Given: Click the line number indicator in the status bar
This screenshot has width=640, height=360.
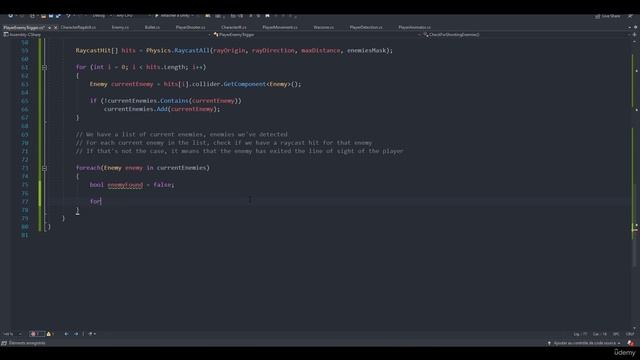Looking at the screenshot, I should point(580,334).
